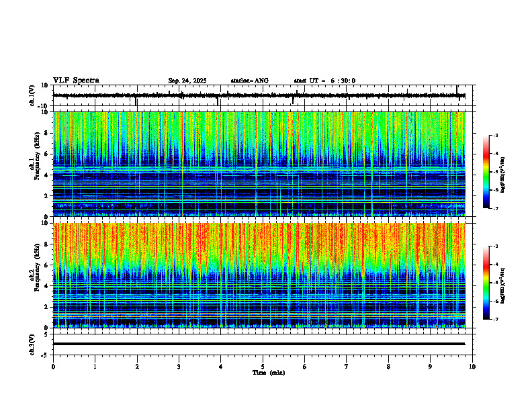
Task: Click time axis tick label 4
Action: (x=221, y=367)
